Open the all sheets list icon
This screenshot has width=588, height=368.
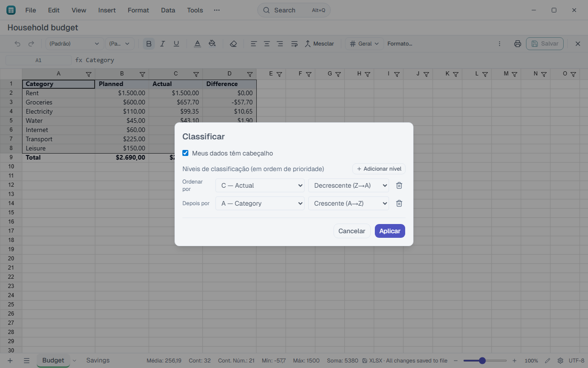pos(27,361)
